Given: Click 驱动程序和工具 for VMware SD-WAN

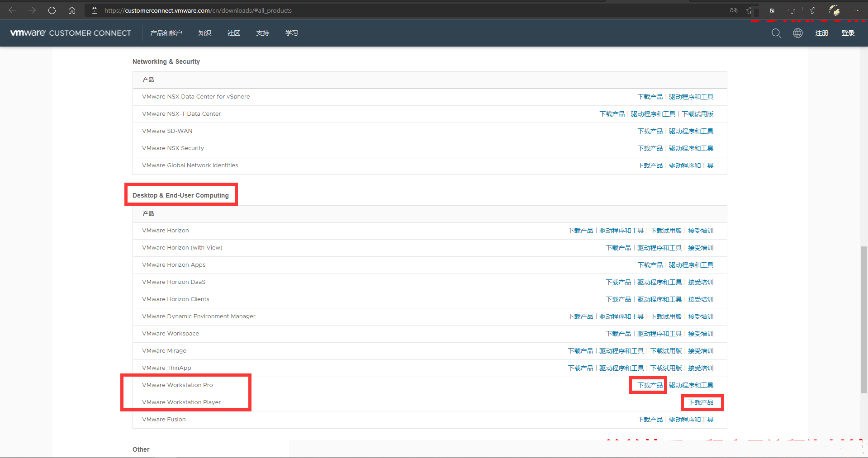Looking at the screenshot, I should click(691, 131).
